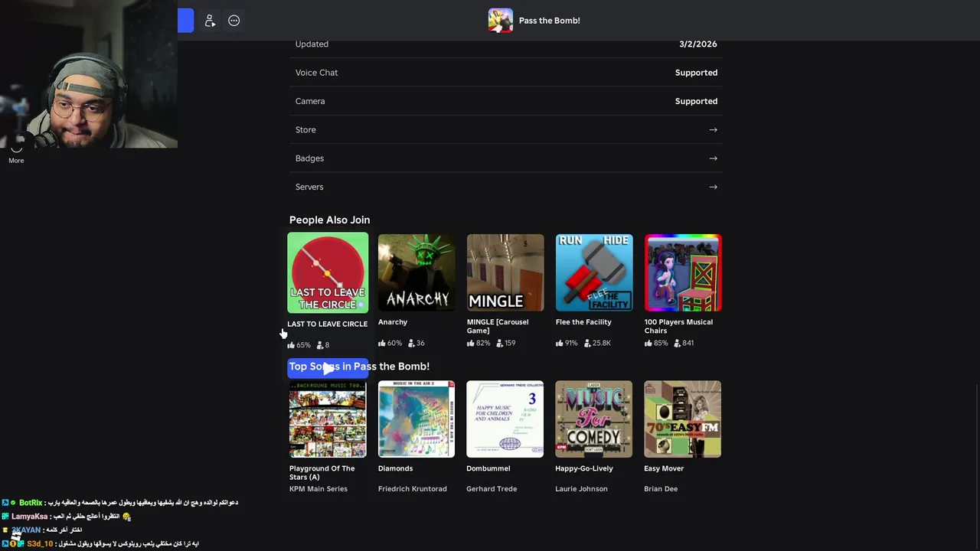Click Playground Of The Stars (A) title
This screenshot has width=980, height=551.
322,472
